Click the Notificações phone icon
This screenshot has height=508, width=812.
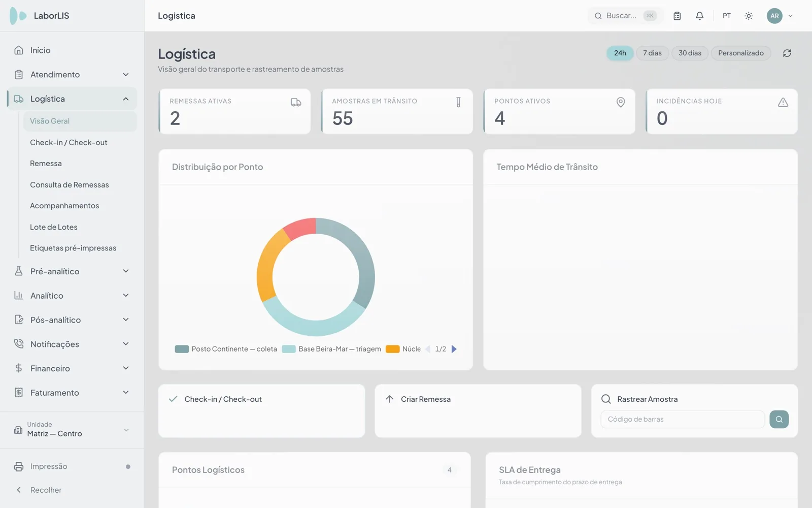19,344
